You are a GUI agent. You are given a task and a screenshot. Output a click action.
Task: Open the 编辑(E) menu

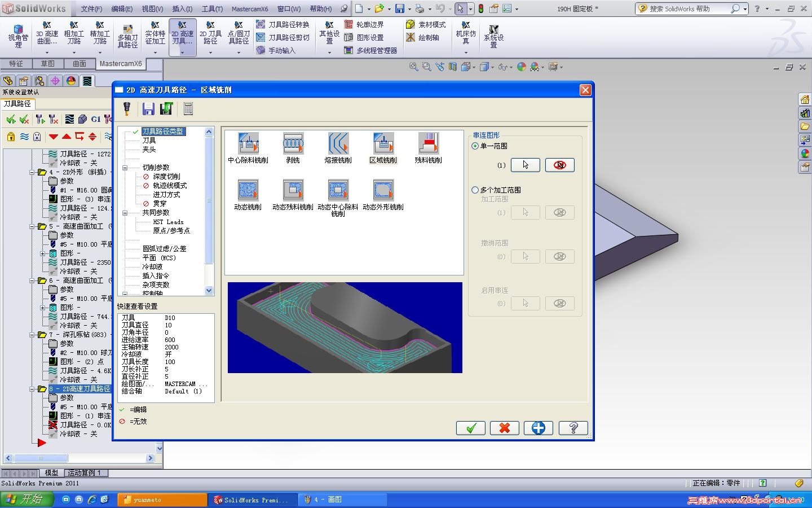[122, 9]
